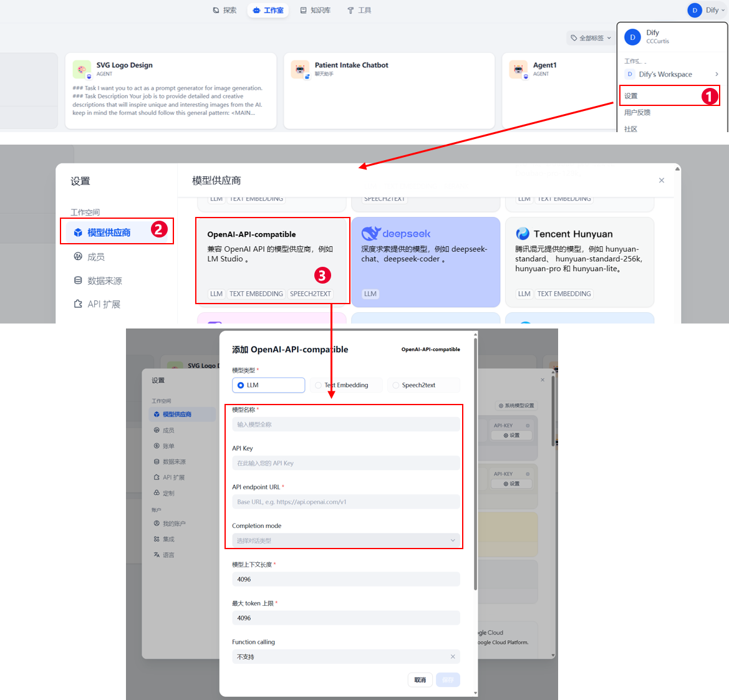The width and height of the screenshot is (729, 700).
Task: Expand Dify's Workspace submenu arrow
Action: pos(717,74)
